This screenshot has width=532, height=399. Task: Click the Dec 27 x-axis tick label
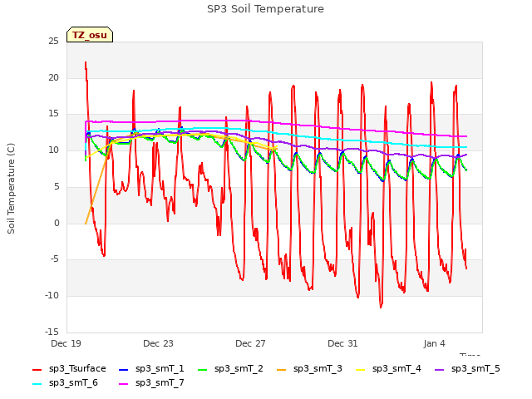tap(250, 343)
